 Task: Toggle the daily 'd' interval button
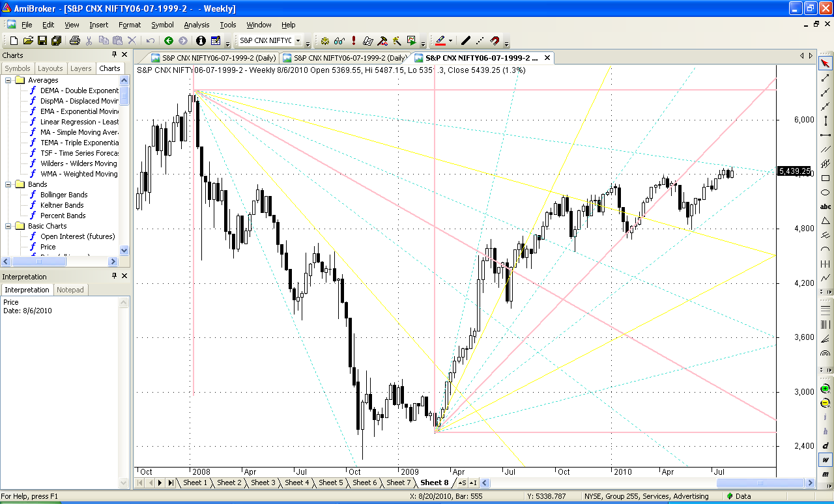[x=826, y=445]
